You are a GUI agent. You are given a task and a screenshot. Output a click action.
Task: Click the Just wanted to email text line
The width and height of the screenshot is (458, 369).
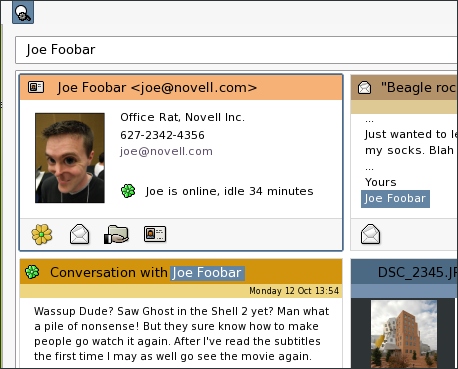click(411, 134)
